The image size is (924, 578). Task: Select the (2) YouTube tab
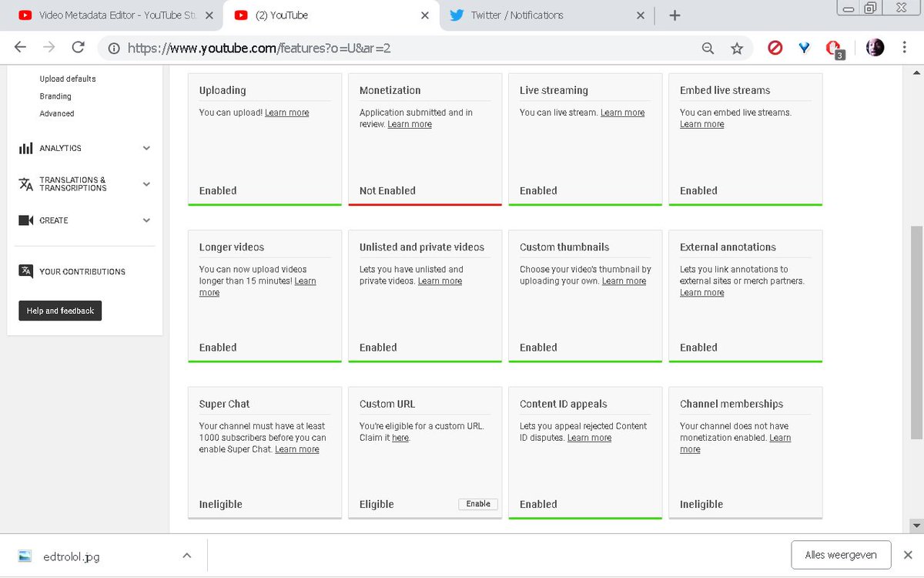click(x=331, y=15)
